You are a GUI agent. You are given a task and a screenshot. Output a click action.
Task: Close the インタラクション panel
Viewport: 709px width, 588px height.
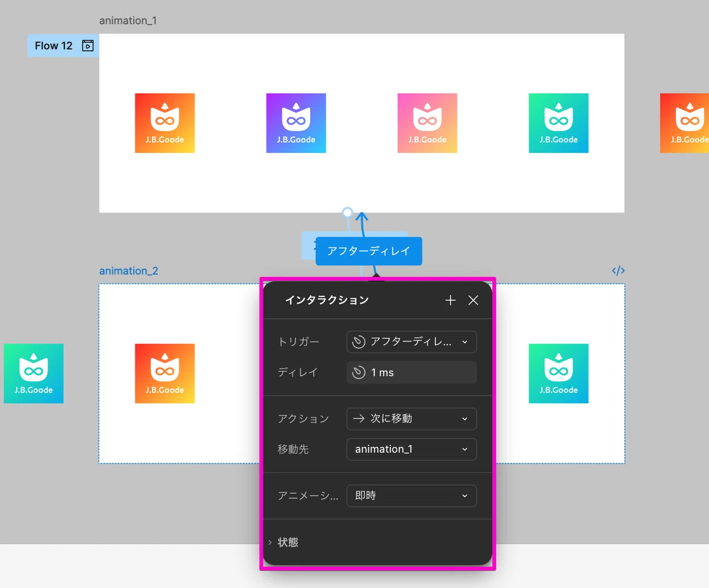[473, 300]
